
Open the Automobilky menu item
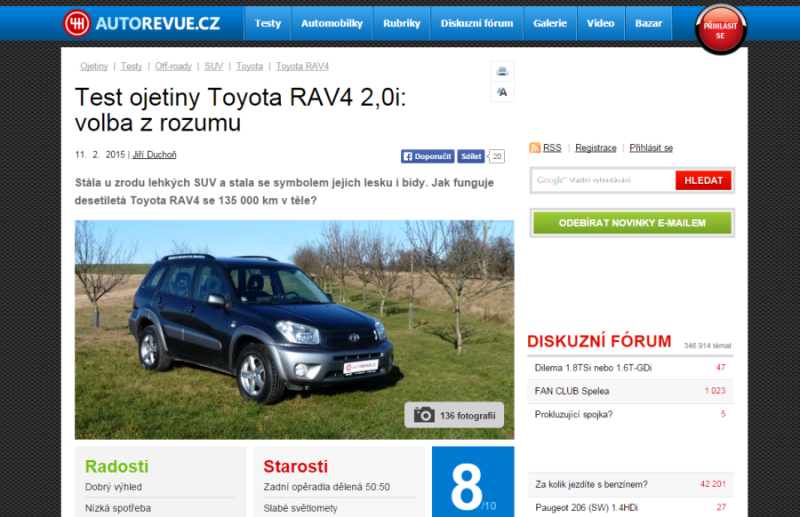click(332, 23)
